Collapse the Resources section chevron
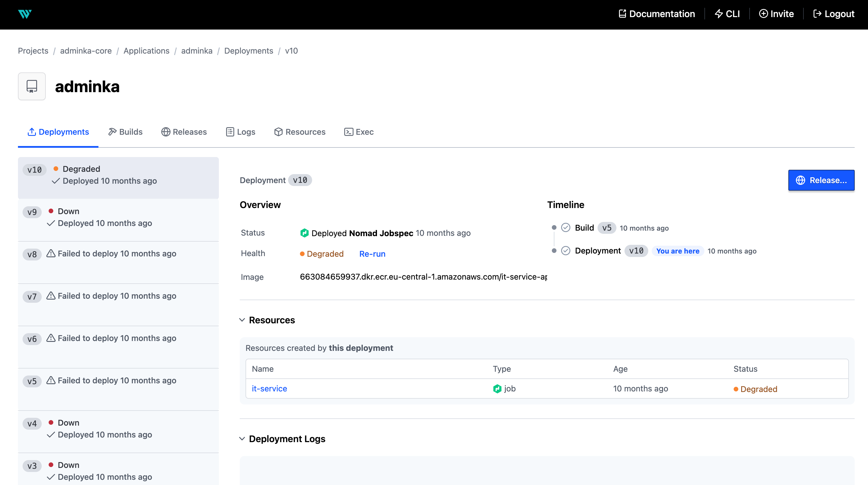The height and width of the screenshot is (485, 868). [x=242, y=320]
